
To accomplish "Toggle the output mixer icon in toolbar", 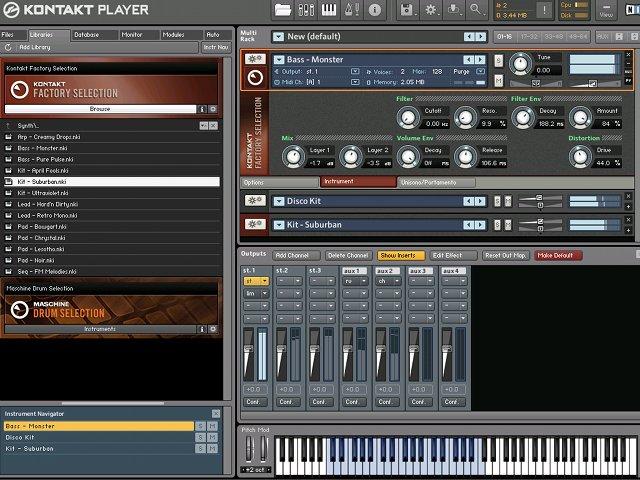I will (306, 9).
